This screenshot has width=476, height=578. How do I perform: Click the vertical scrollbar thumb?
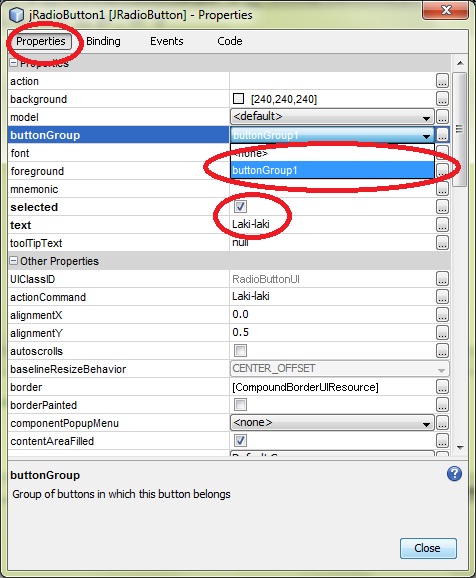tap(459, 129)
